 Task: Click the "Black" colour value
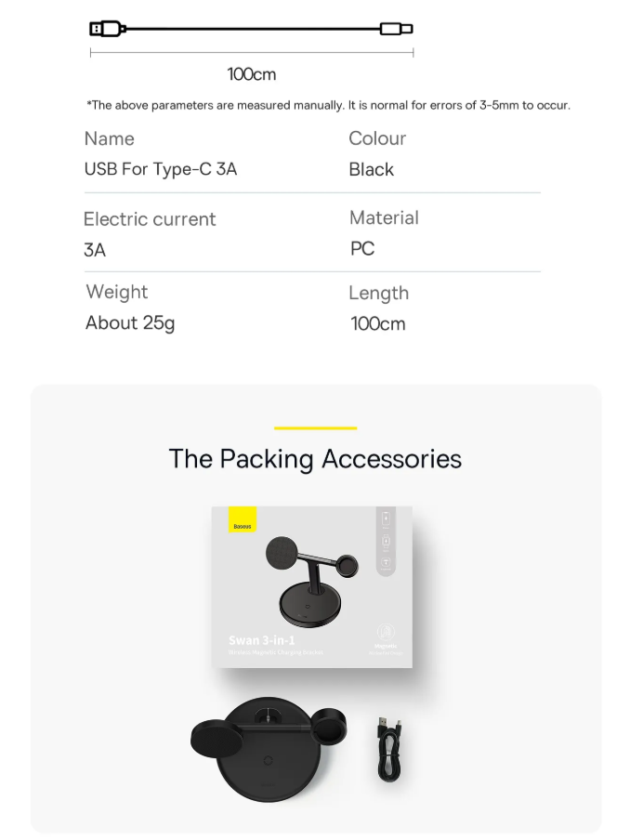coord(372,169)
